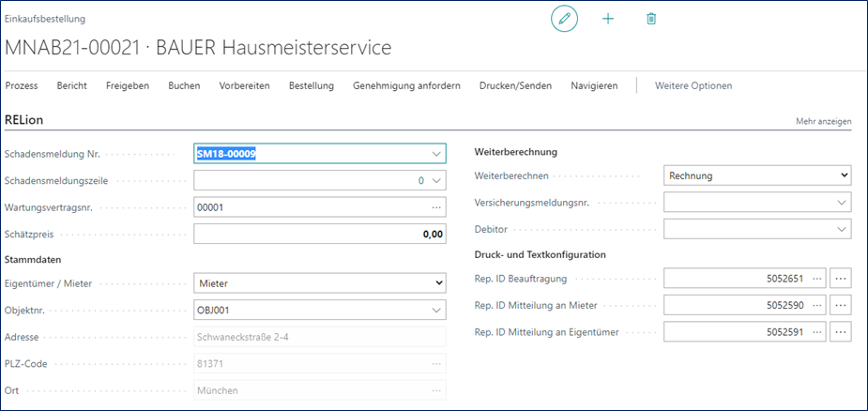Click the trash can delete icon

(651, 19)
